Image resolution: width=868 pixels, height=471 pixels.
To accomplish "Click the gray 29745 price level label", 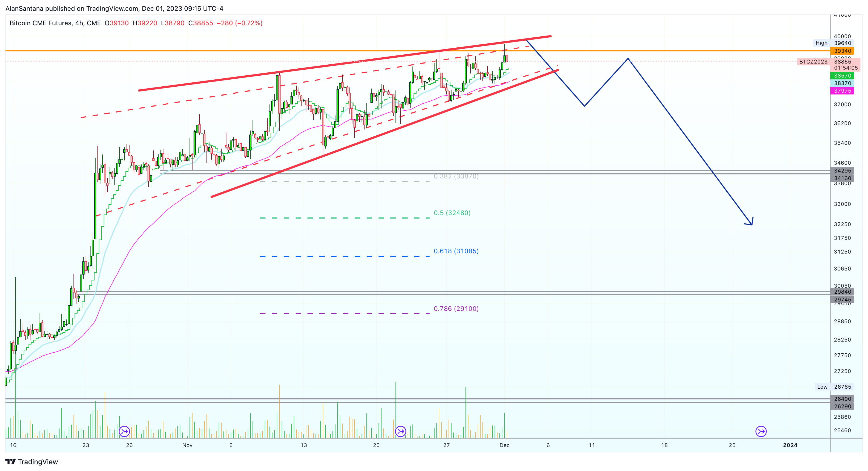I will (x=842, y=300).
